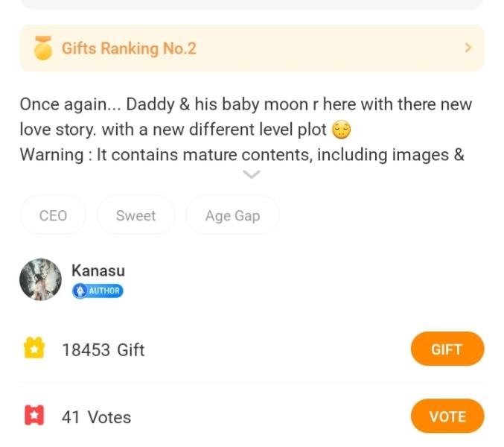The height and width of the screenshot is (447, 504).
Task: Select the CEO tag
Action: click(x=53, y=215)
